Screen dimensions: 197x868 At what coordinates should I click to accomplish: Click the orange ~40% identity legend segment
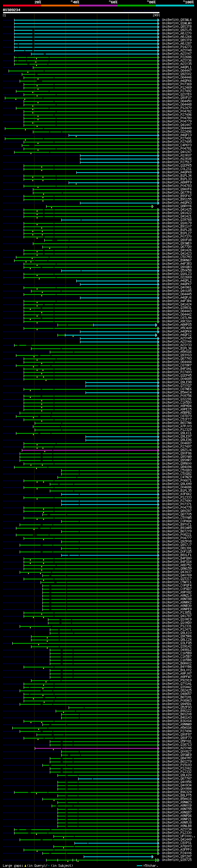click(60, 6)
